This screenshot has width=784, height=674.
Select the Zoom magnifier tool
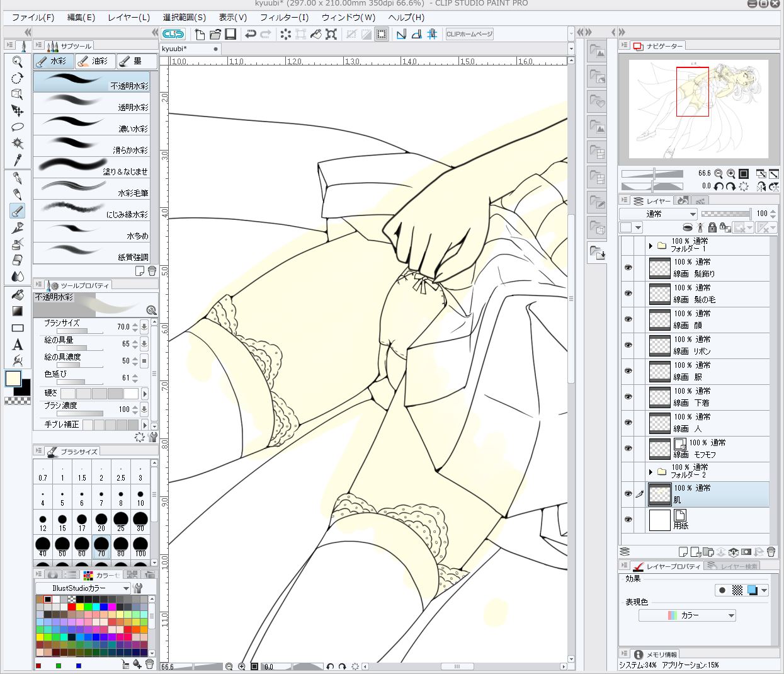click(x=18, y=62)
